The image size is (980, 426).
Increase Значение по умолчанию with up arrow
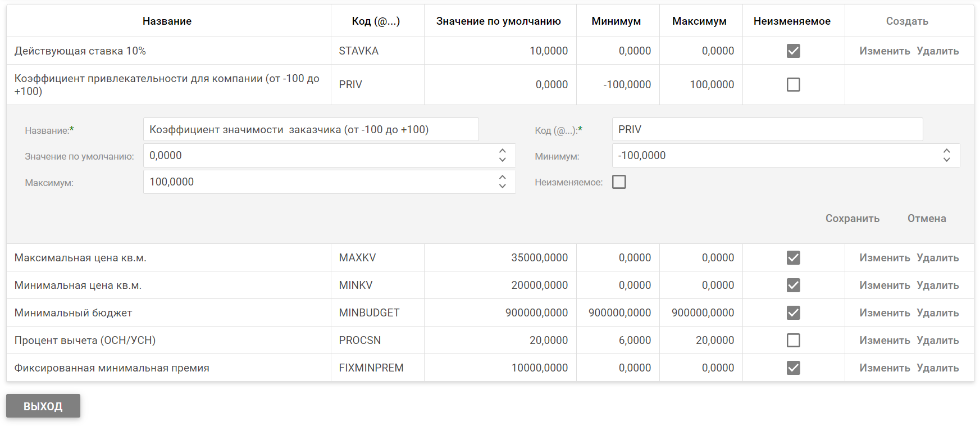point(502,151)
